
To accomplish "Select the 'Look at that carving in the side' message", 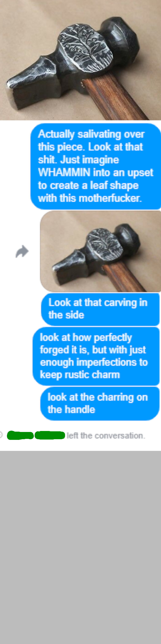I will [100, 309].
